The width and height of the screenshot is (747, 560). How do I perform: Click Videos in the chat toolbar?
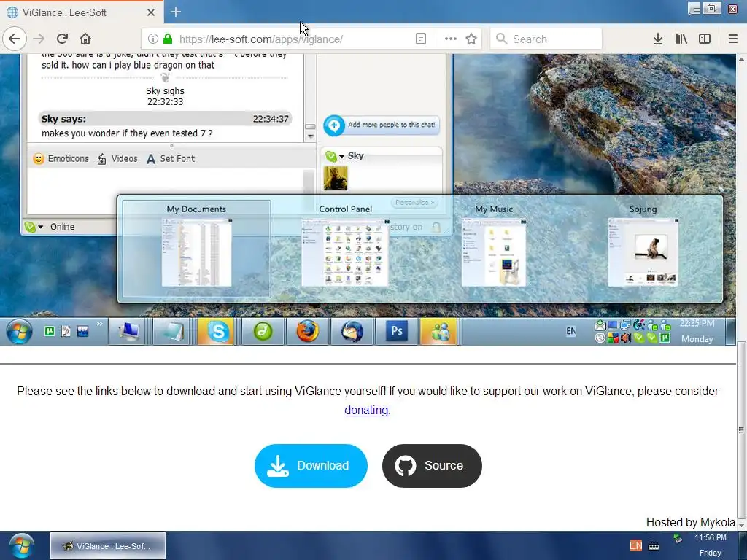pos(117,158)
